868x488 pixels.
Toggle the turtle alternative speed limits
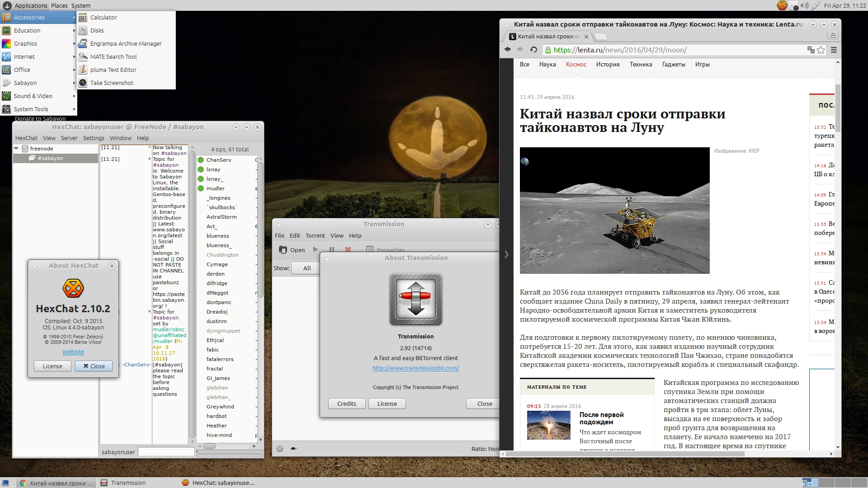click(x=294, y=449)
